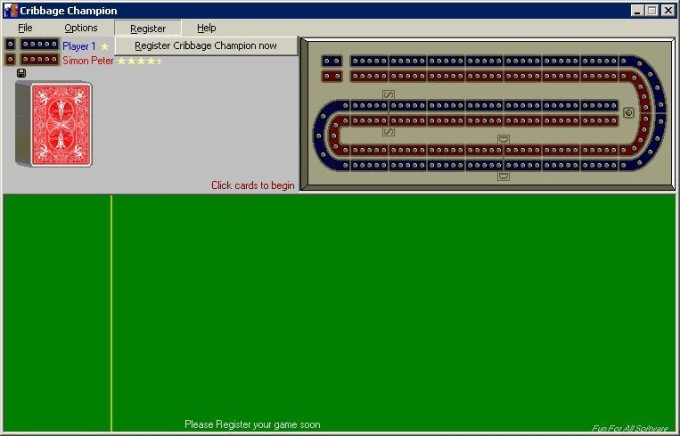Click Player 1's blue five-hole peg strip
680x436 pixels.
click(39, 44)
